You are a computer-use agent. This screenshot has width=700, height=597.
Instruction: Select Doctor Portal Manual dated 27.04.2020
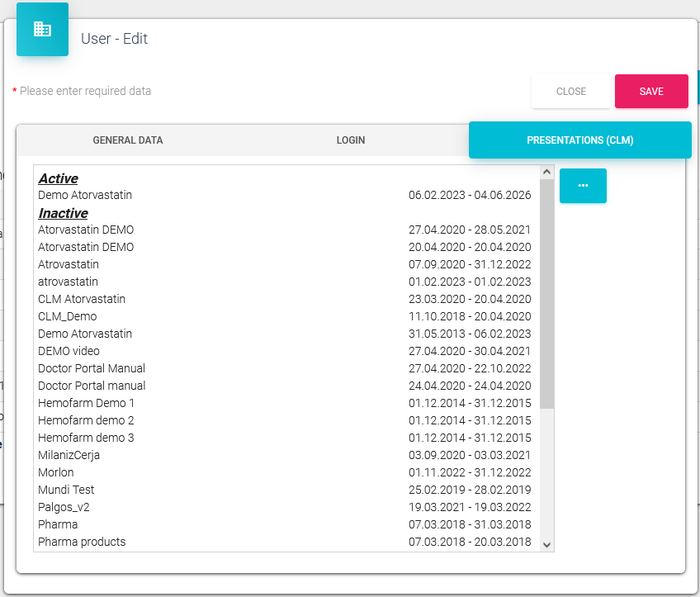click(x=92, y=368)
